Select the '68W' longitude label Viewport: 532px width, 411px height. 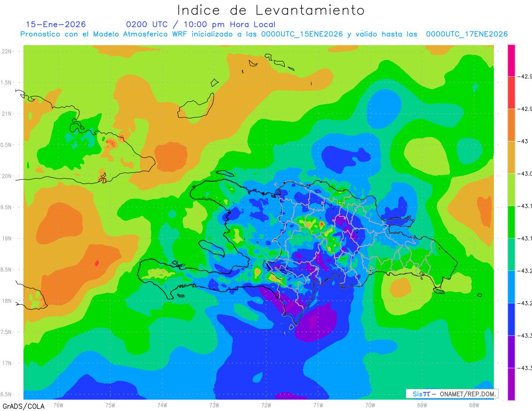point(474,404)
